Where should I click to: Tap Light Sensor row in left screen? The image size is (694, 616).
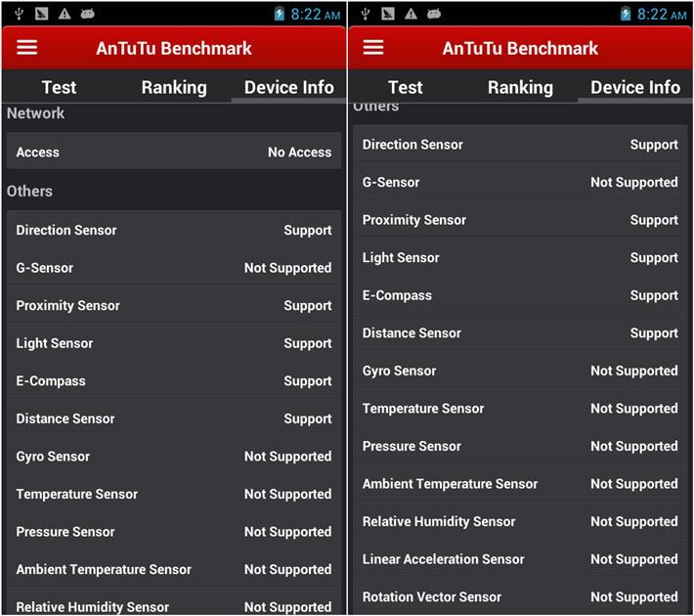(x=174, y=343)
